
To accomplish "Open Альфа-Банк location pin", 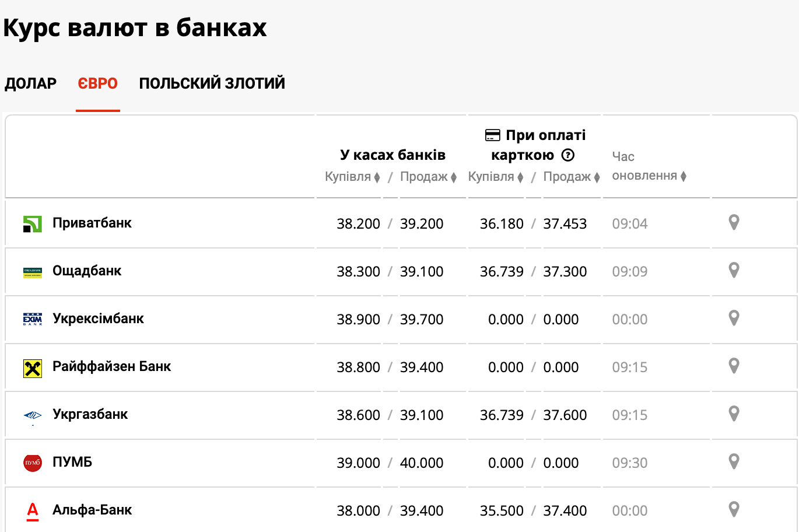I will point(734,509).
